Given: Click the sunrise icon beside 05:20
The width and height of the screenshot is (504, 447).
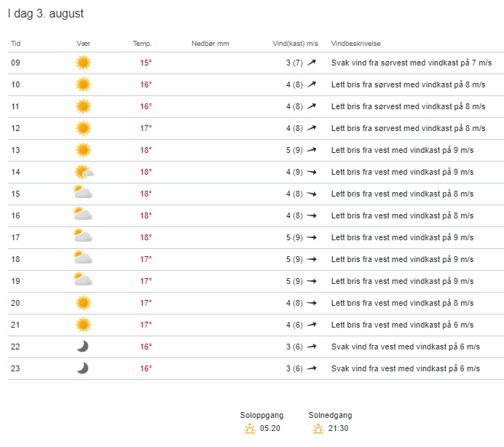Looking at the screenshot, I should click(x=250, y=428).
